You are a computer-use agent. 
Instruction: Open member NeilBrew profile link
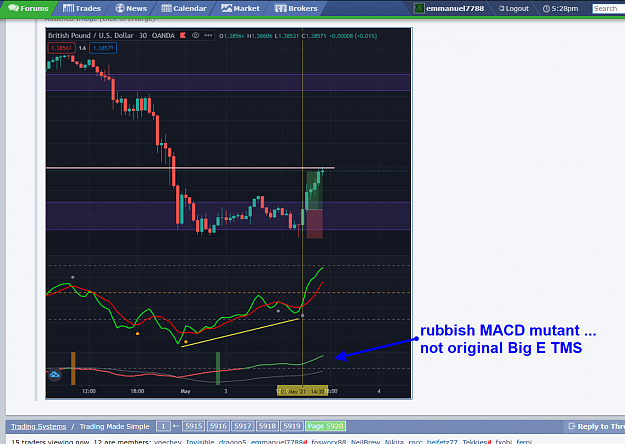click(365, 441)
